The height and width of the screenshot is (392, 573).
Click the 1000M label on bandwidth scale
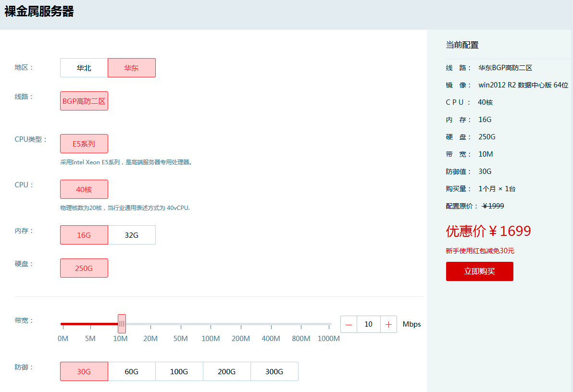coord(329,339)
